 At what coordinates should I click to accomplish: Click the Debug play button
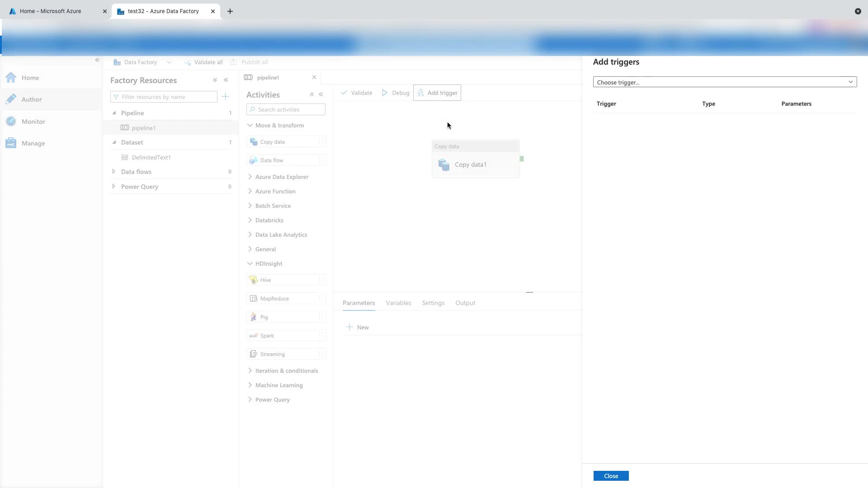pos(396,93)
